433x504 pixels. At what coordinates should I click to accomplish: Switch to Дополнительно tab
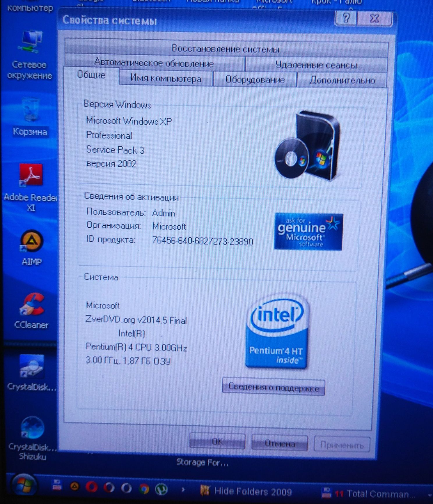342,80
